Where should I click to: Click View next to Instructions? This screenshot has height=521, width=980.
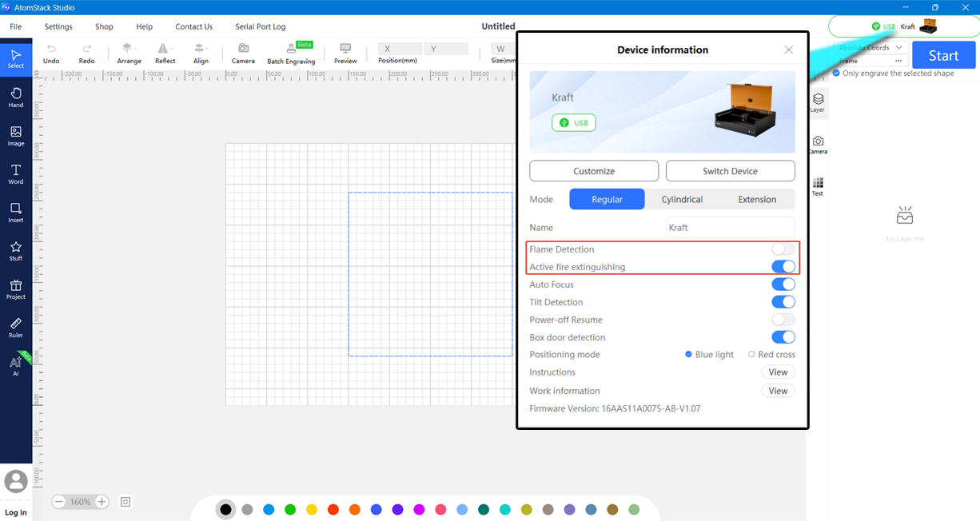click(x=779, y=372)
